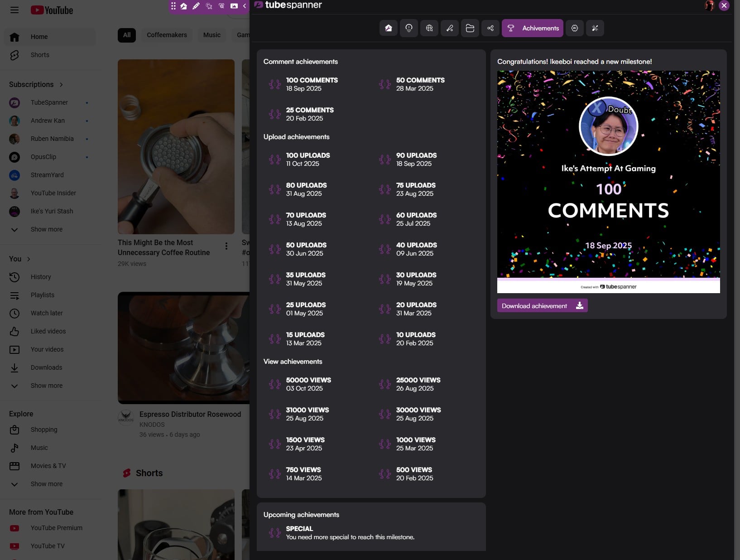The width and height of the screenshot is (740, 560).
Task: Collapse the purple mini toolbar arrow
Action: 245,6
